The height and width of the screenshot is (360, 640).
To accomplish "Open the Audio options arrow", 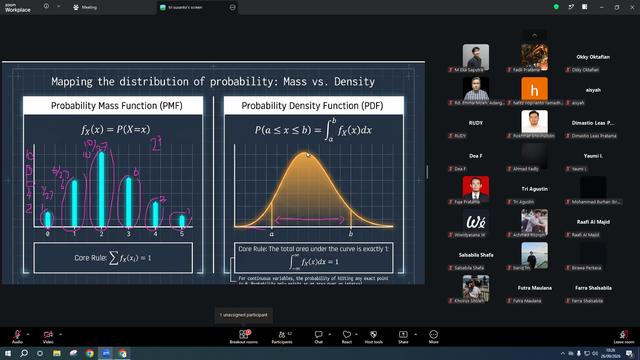I will tap(28, 334).
